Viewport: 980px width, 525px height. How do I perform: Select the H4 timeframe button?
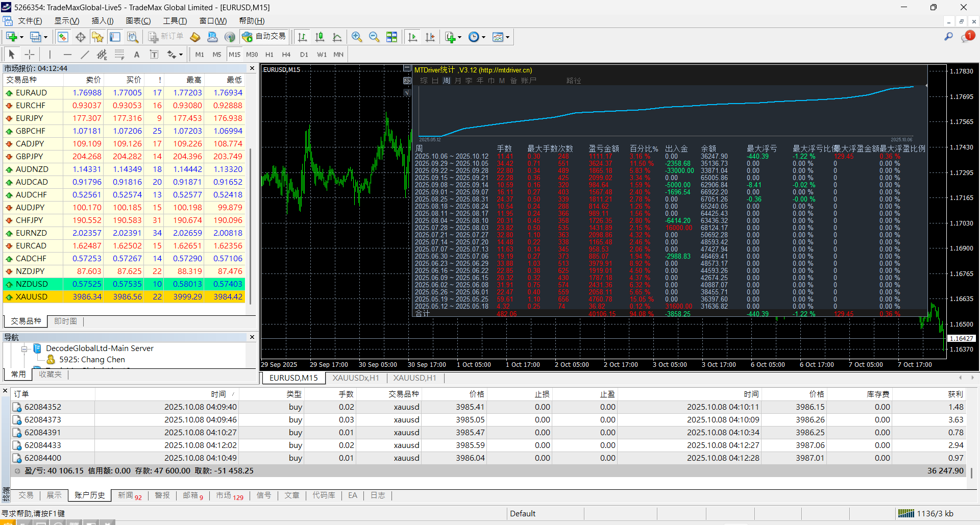point(286,55)
